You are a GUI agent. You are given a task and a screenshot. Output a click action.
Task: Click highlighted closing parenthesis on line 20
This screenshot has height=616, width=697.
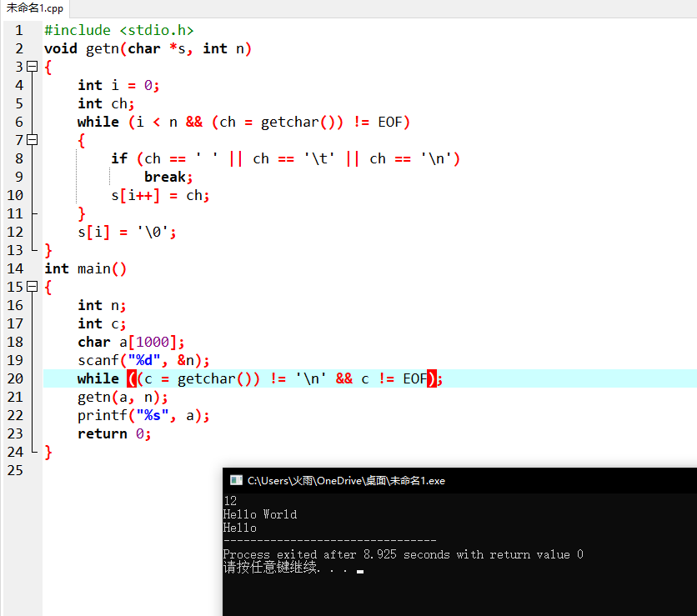click(x=432, y=378)
